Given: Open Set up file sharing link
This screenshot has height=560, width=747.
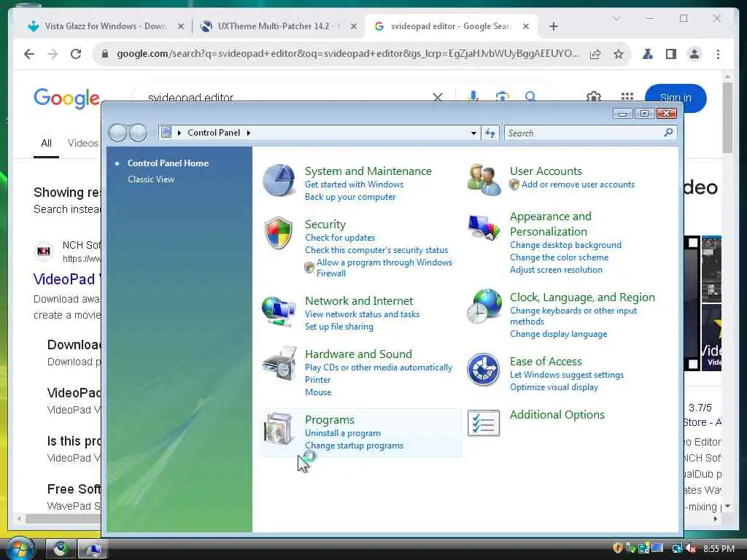Looking at the screenshot, I should pyautogui.click(x=338, y=327).
